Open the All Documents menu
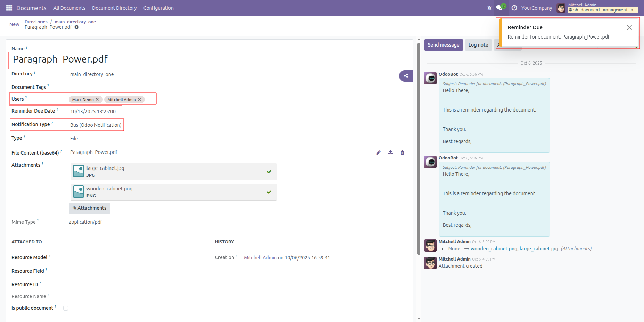Viewport: 644px width, 322px height. point(69,8)
